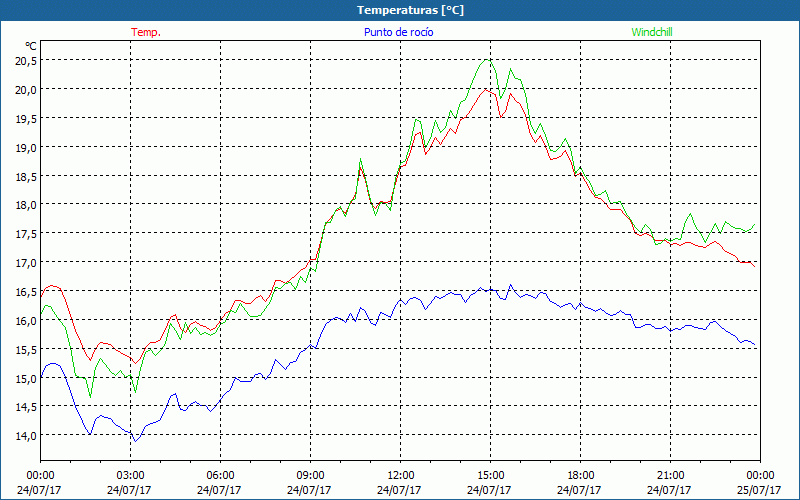Click the blue dew point minimum near 03:00

tap(136, 441)
